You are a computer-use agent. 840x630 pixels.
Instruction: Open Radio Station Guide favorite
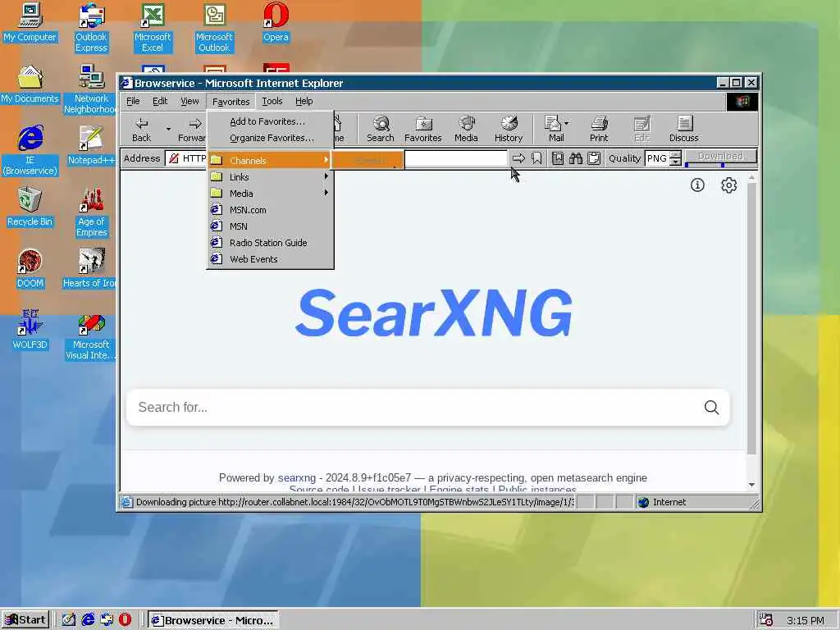pyautogui.click(x=270, y=243)
